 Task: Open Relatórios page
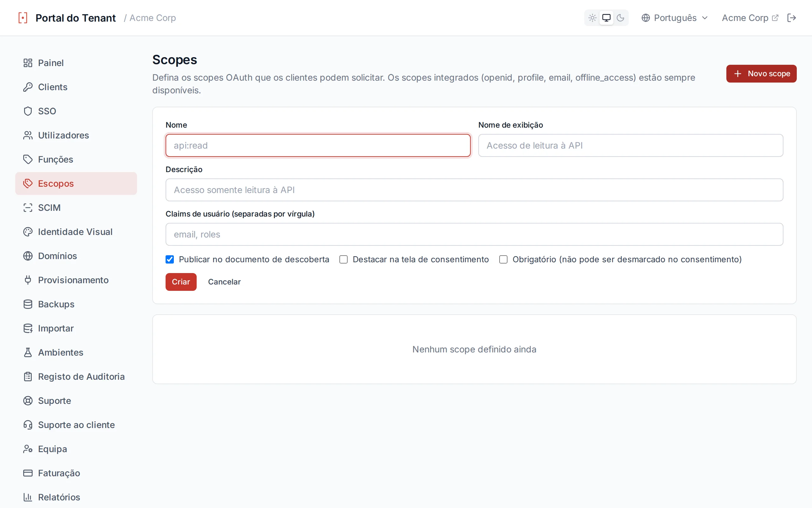tap(76, 497)
